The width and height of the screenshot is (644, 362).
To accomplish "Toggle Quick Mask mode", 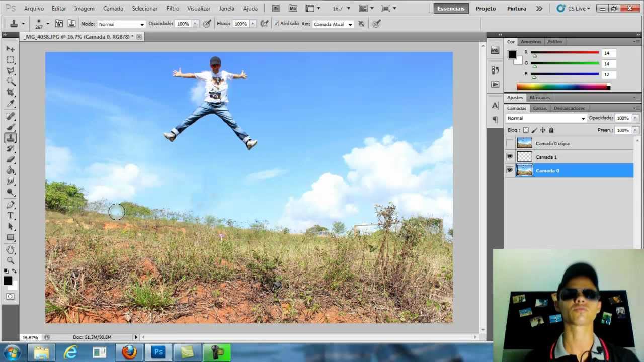I will coord(10,296).
